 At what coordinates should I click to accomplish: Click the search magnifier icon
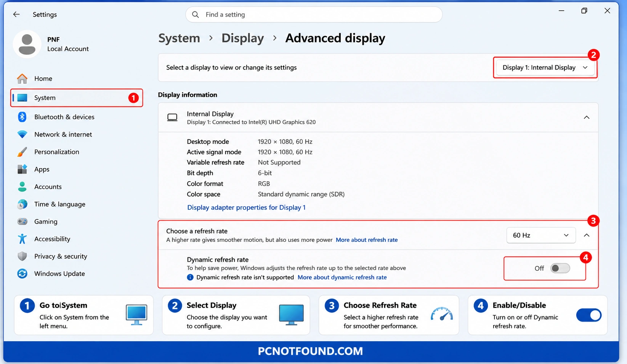click(196, 14)
